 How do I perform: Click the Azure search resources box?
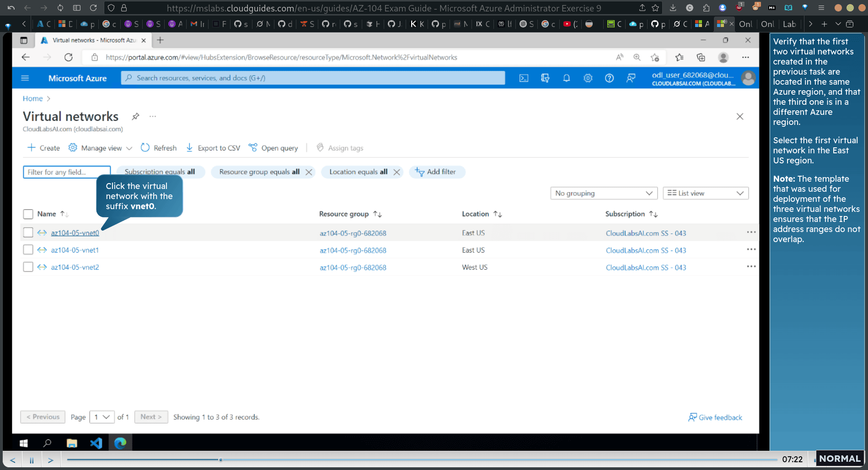tap(313, 78)
